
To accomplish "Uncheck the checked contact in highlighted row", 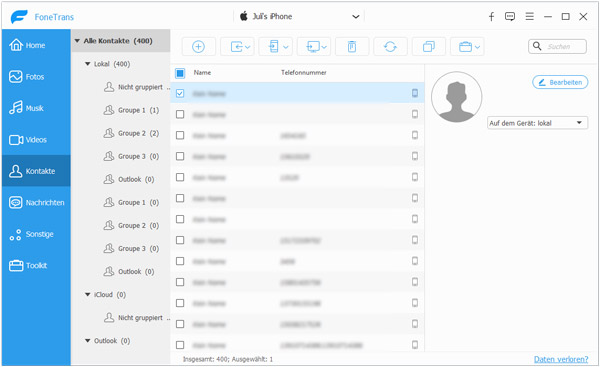I will point(180,93).
